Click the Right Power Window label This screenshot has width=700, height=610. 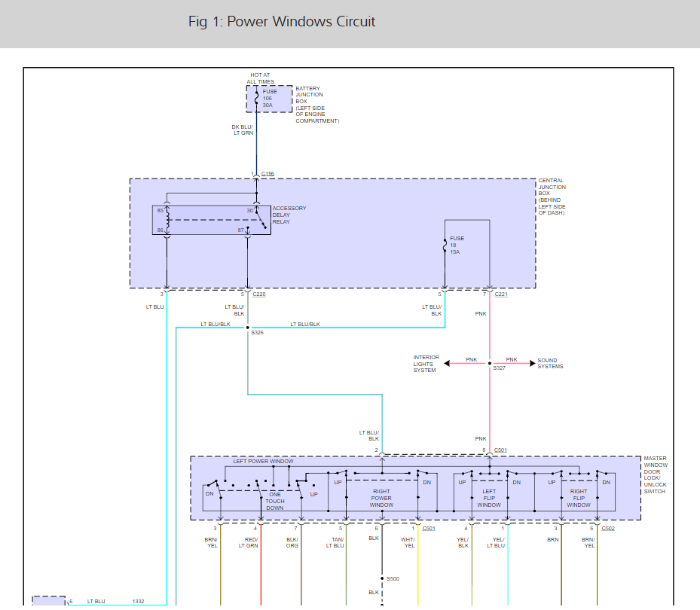(381, 498)
